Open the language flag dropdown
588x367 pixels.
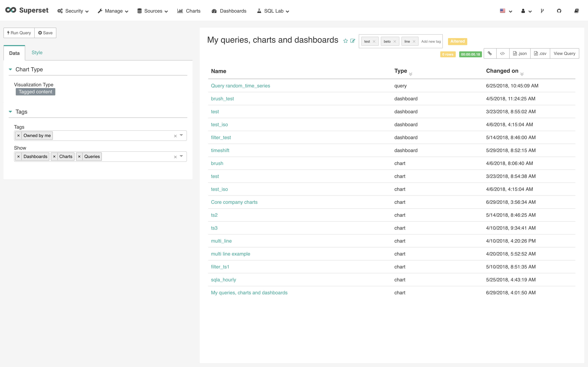(x=506, y=11)
